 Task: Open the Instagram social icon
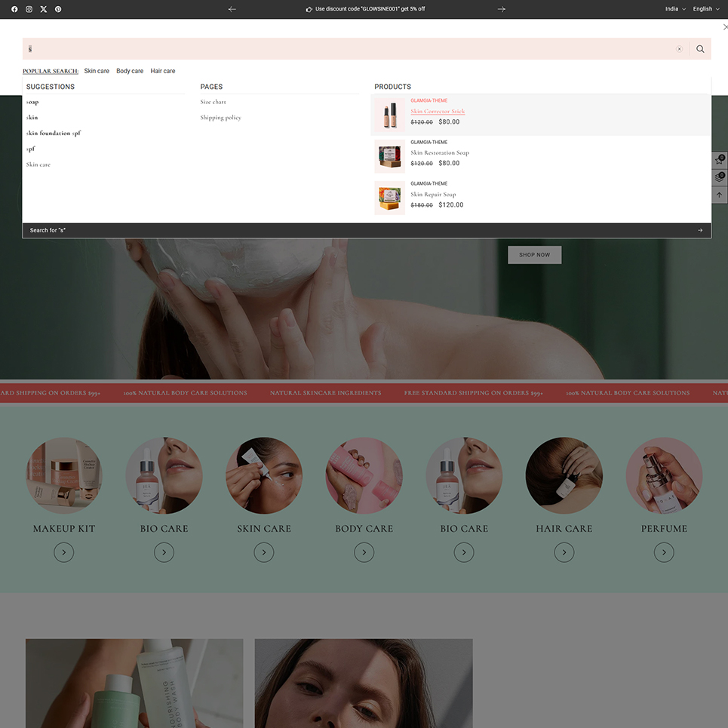tap(29, 9)
